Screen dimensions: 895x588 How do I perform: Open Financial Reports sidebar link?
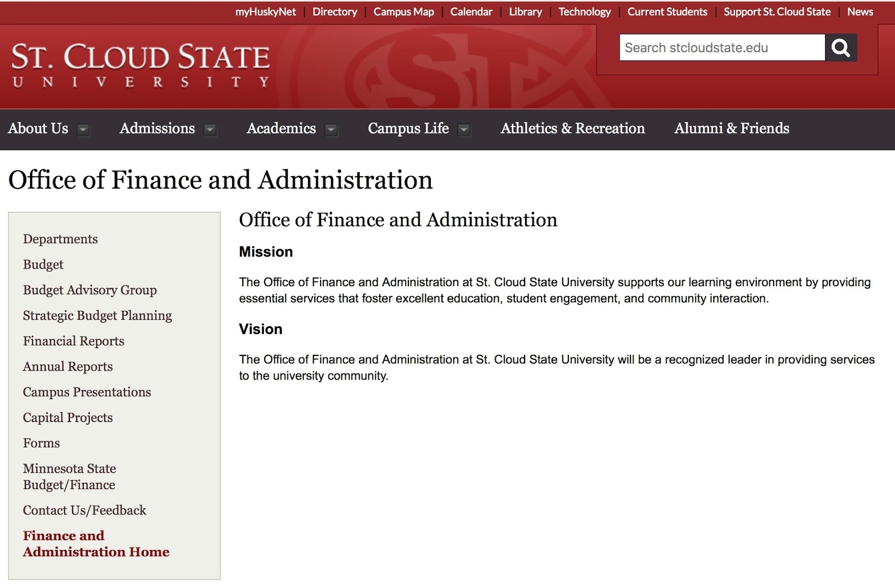74,341
